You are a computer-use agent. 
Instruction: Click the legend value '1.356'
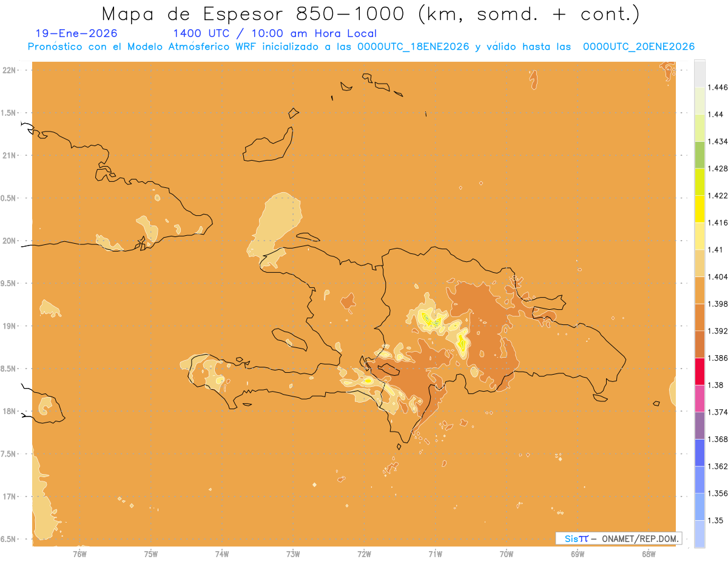pos(718,493)
